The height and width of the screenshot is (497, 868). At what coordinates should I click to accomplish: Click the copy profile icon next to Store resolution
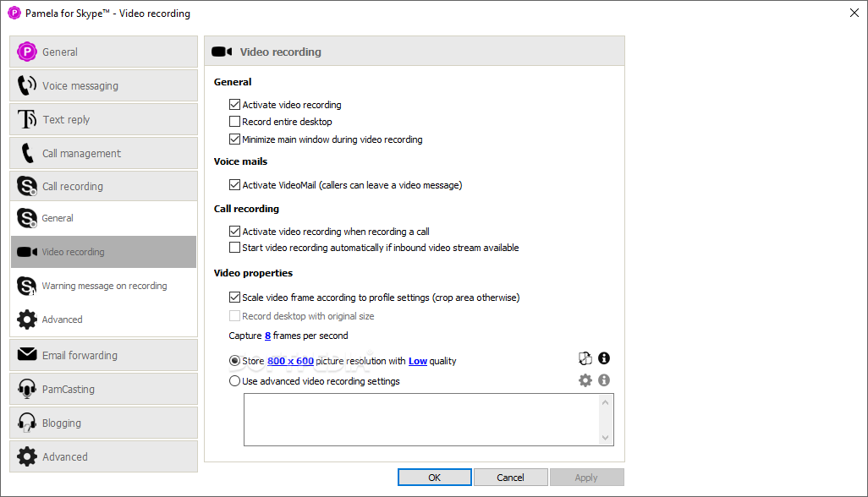pos(585,358)
